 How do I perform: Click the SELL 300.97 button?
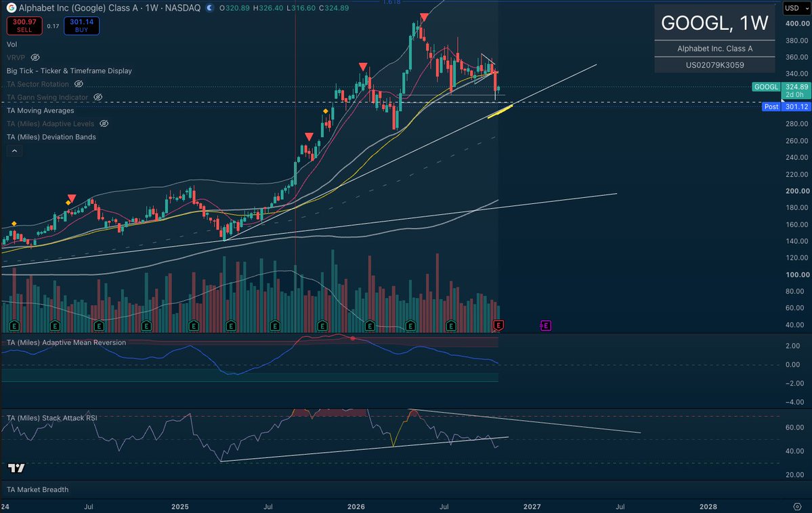pyautogui.click(x=24, y=26)
